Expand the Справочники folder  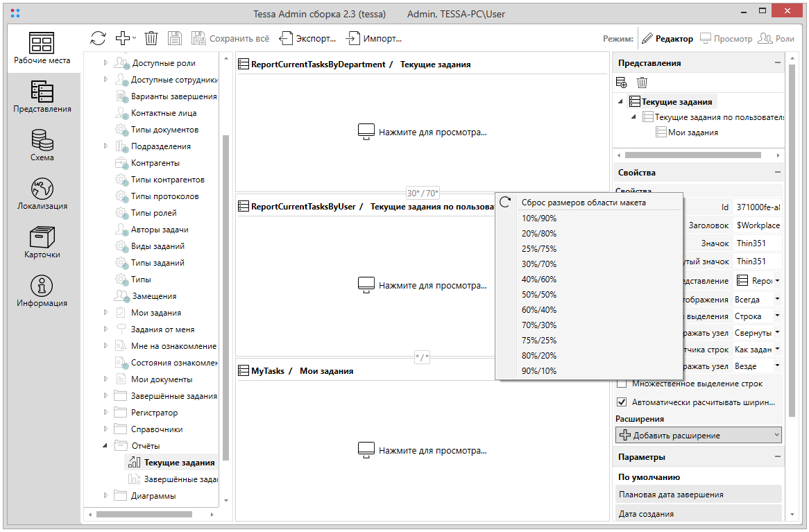pos(105,429)
